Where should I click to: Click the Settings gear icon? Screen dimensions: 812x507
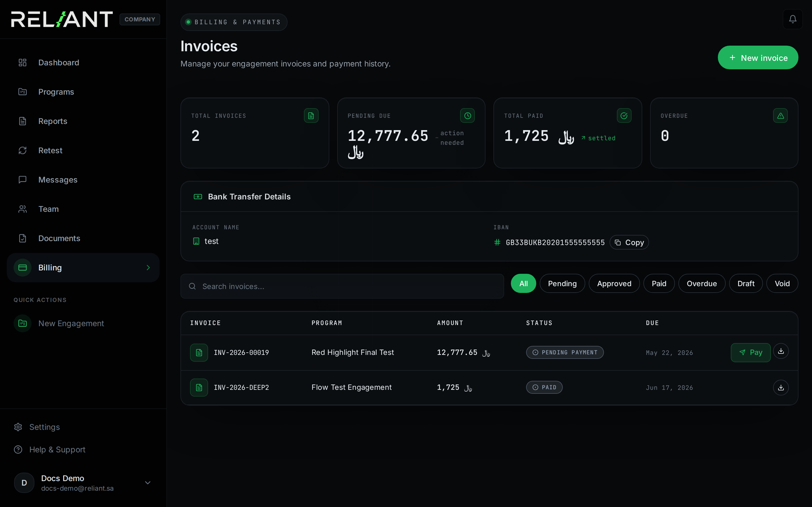tap(18, 427)
